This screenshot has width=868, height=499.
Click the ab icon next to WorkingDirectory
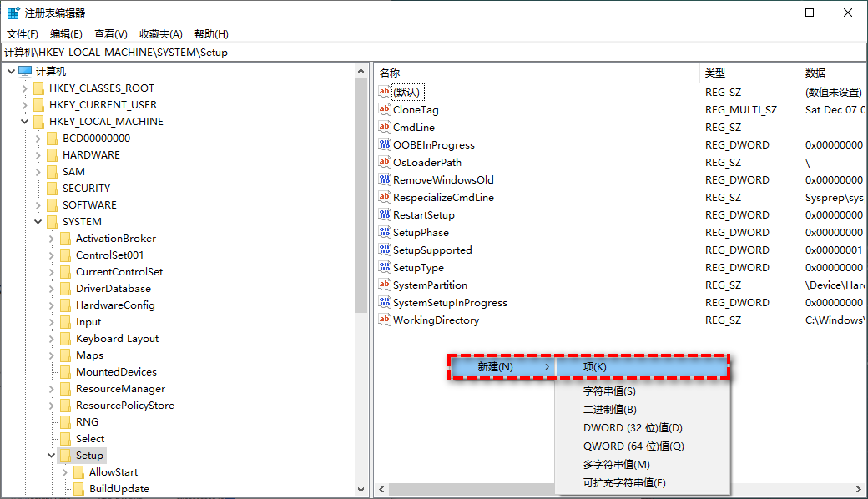click(386, 320)
